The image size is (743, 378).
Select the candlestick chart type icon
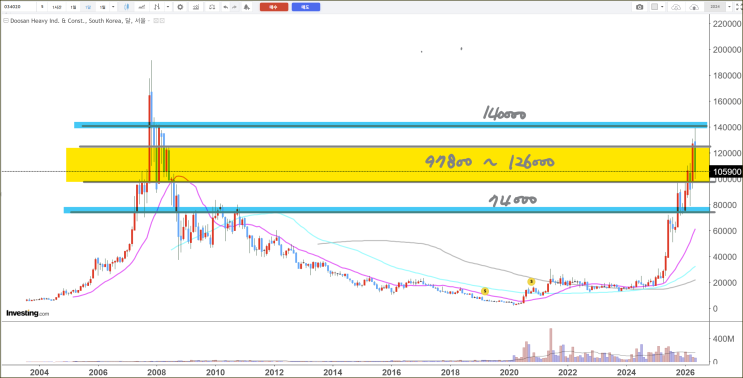(x=126, y=7)
